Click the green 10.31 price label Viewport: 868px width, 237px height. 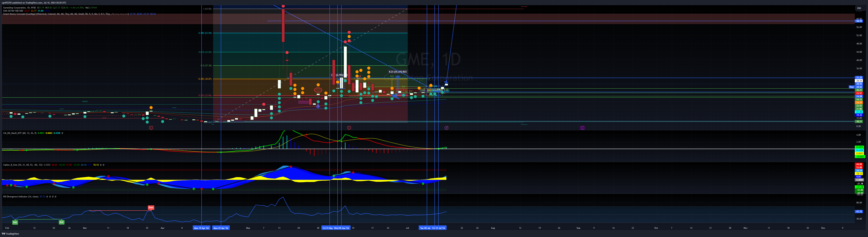pos(859,122)
